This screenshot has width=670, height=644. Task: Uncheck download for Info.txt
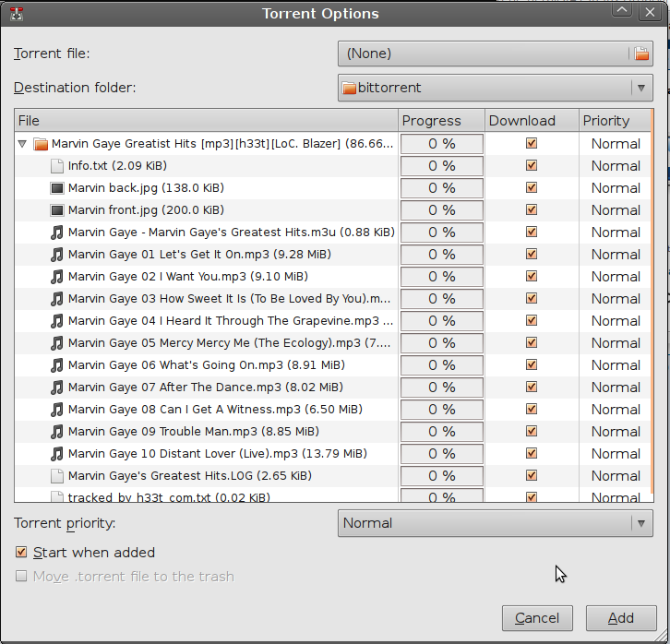tap(532, 165)
